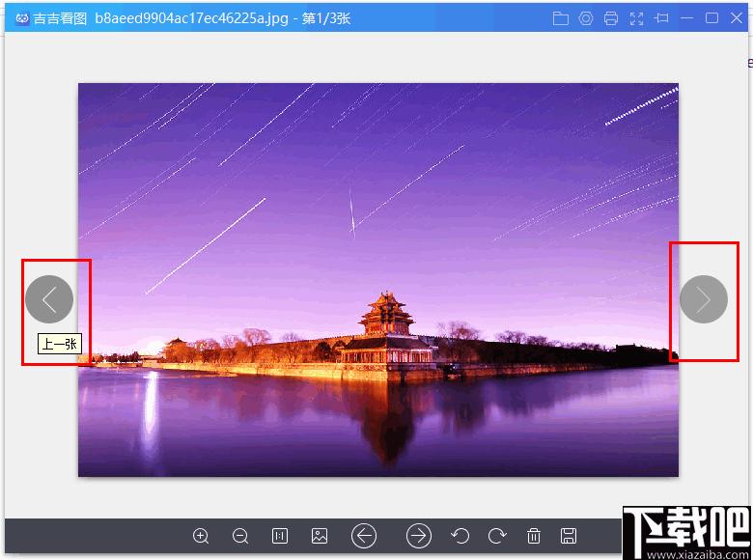
Task: Minimize the 吉吉看图 window
Action: pyautogui.click(x=686, y=18)
